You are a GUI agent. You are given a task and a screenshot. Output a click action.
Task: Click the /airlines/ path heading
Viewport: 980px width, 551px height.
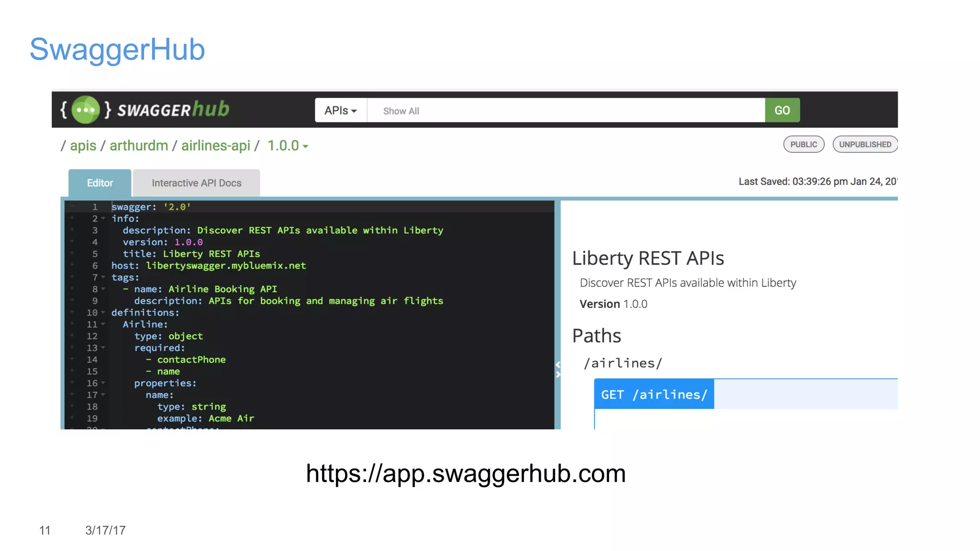point(623,363)
